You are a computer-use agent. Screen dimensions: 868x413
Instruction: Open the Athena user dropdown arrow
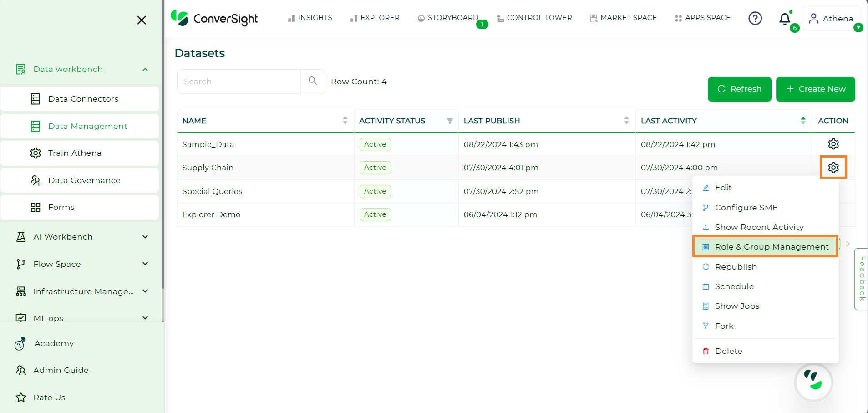(x=858, y=27)
